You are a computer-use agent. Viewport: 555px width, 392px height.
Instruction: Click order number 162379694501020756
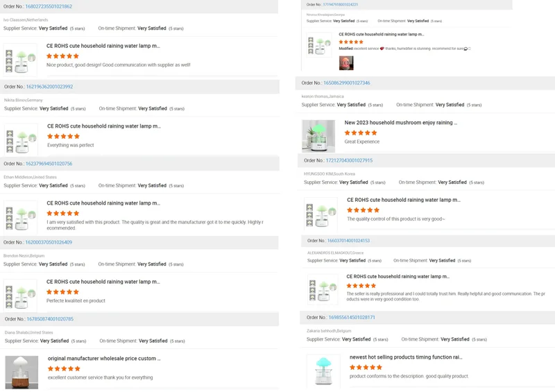tap(49, 164)
